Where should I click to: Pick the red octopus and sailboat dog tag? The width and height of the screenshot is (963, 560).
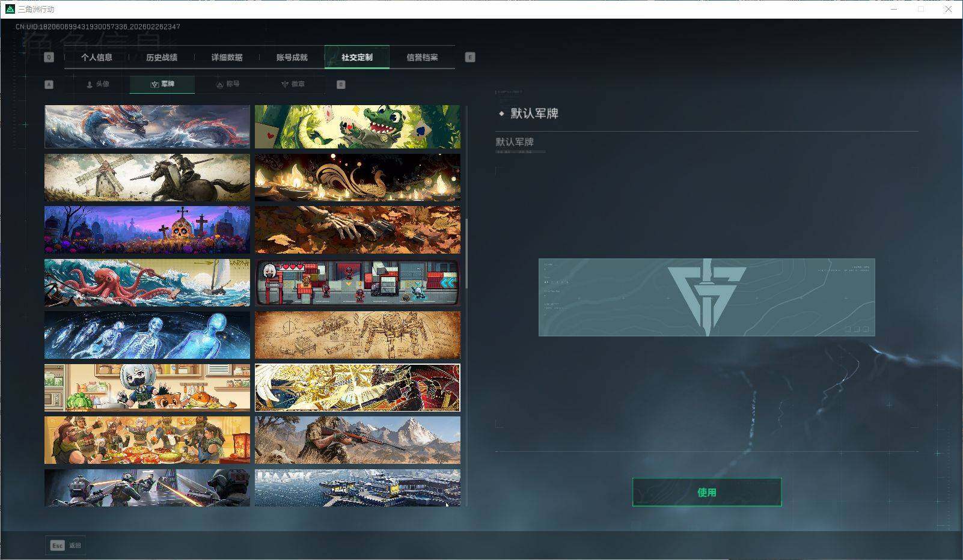tap(147, 283)
